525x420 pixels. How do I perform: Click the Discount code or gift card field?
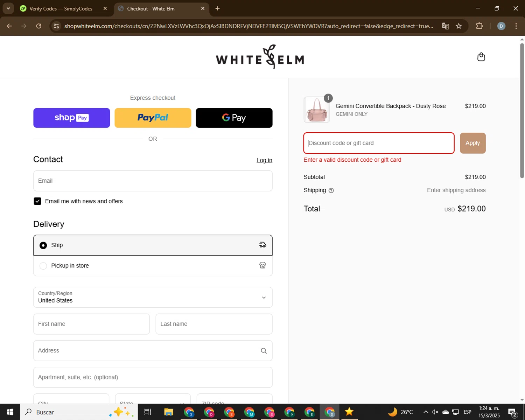[x=379, y=143]
